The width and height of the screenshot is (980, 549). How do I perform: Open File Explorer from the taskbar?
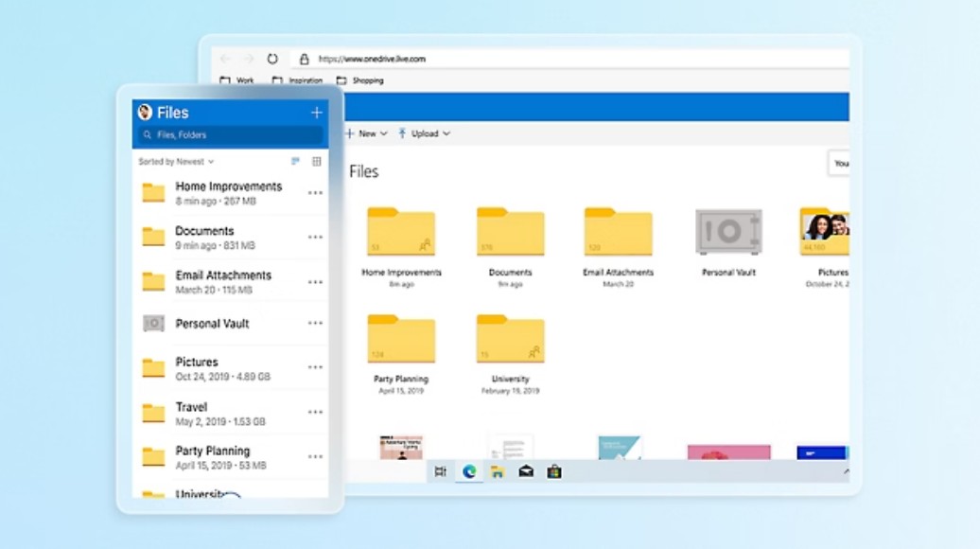tap(498, 471)
